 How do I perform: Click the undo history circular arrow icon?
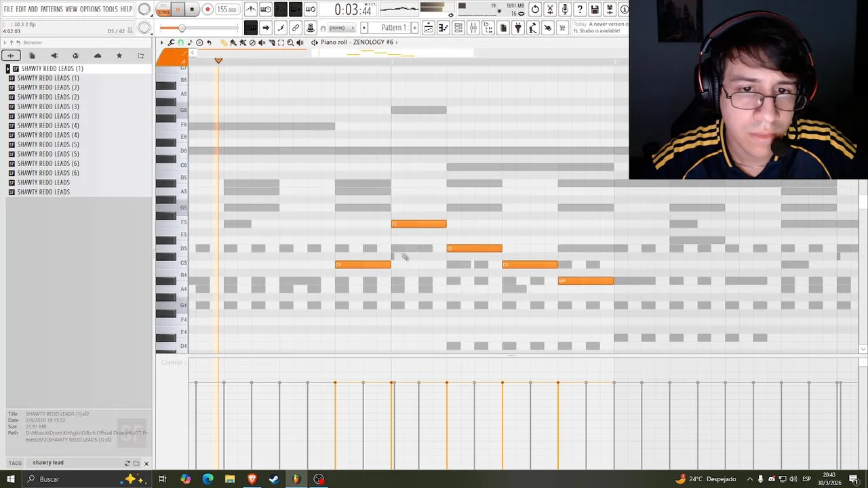[535, 9]
